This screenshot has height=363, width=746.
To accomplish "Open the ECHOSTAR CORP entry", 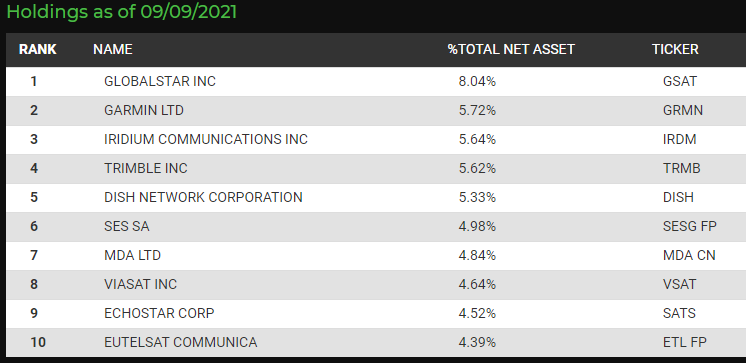I will pyautogui.click(x=159, y=314).
